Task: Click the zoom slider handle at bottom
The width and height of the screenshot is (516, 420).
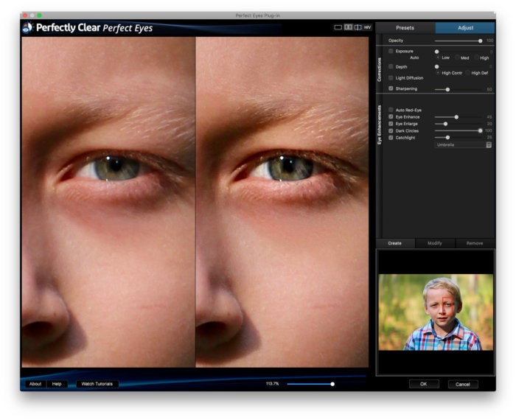Action: tap(332, 384)
